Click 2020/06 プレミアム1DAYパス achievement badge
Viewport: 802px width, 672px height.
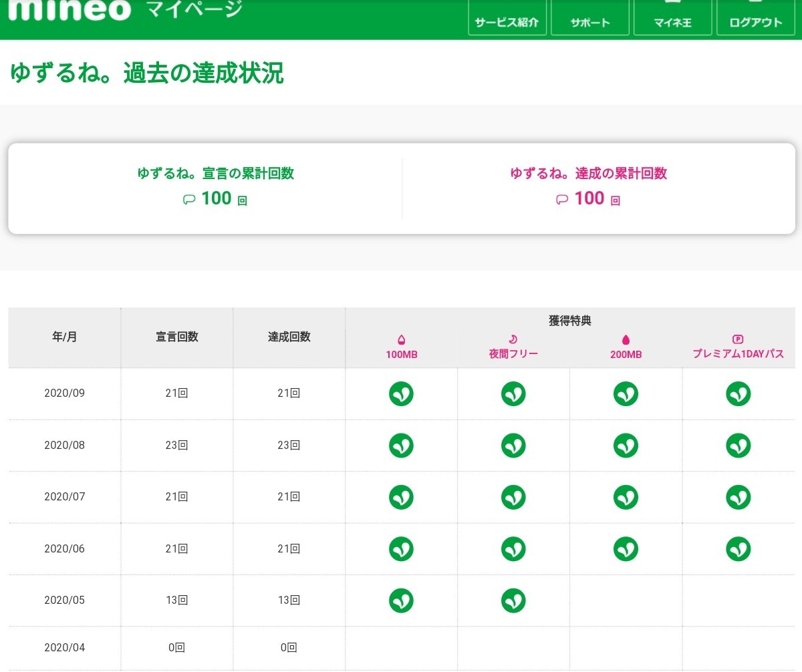pyautogui.click(x=738, y=548)
